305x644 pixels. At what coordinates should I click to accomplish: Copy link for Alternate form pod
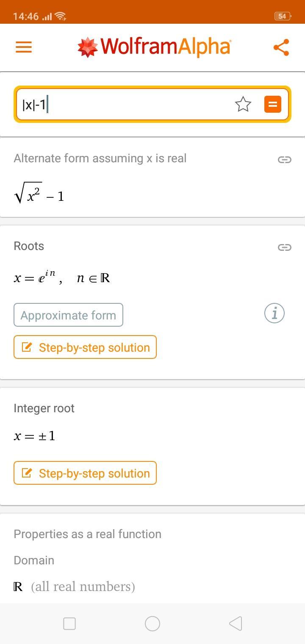tap(284, 159)
